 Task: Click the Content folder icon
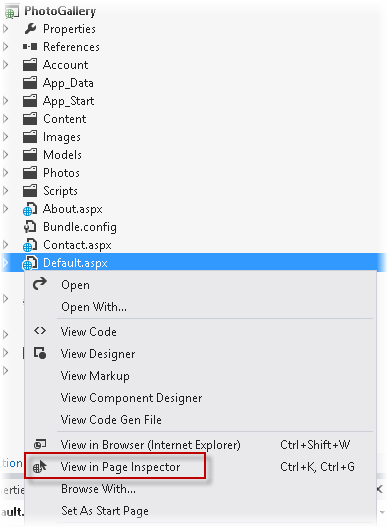pyautogui.click(x=30, y=119)
